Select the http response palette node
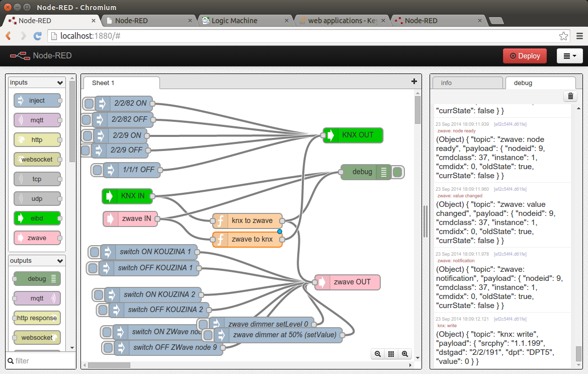The width and height of the screenshot is (588, 374). pyautogui.click(x=37, y=318)
